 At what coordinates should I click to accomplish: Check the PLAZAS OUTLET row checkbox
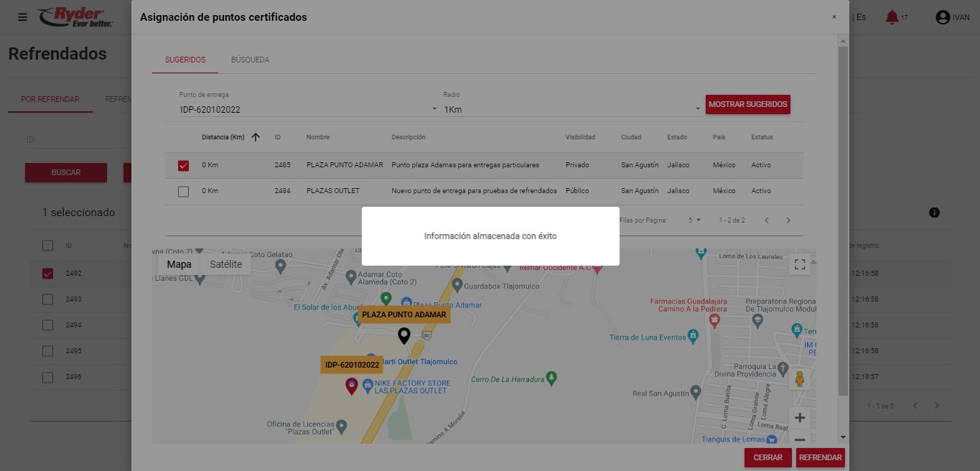183,192
